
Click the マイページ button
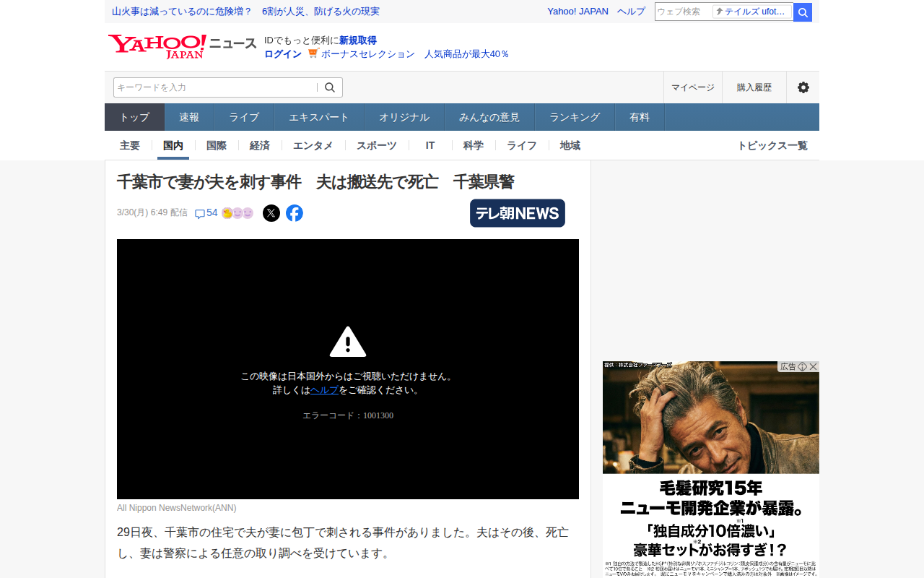point(693,87)
